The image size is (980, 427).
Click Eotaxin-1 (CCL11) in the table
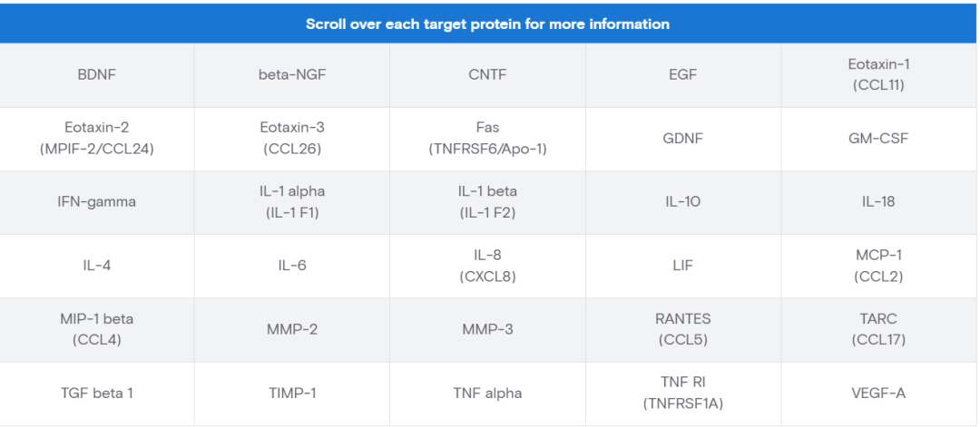click(879, 75)
